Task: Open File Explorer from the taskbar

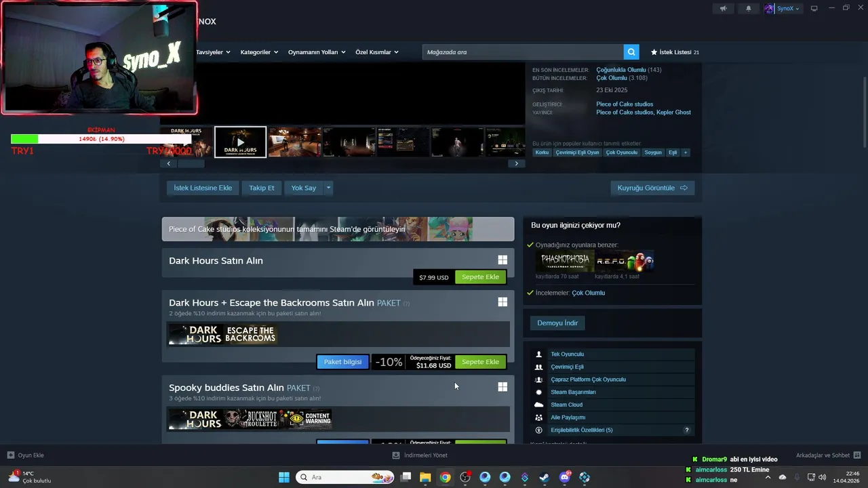Action: (x=425, y=477)
